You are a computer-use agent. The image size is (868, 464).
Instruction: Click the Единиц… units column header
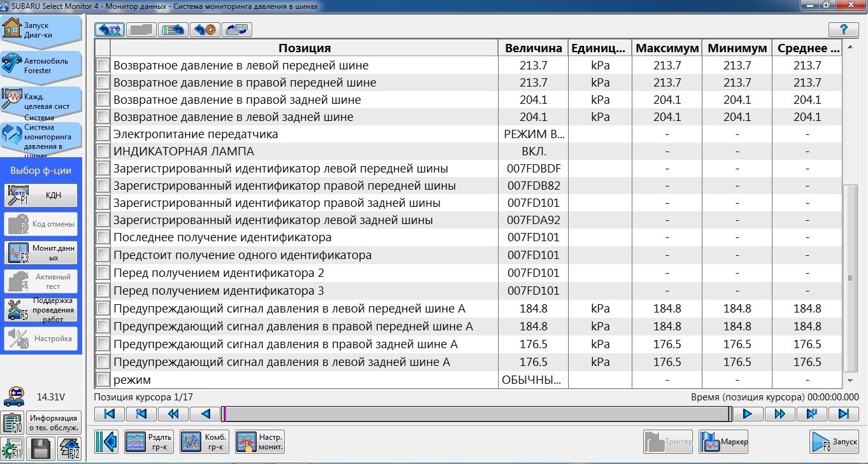[x=601, y=48]
